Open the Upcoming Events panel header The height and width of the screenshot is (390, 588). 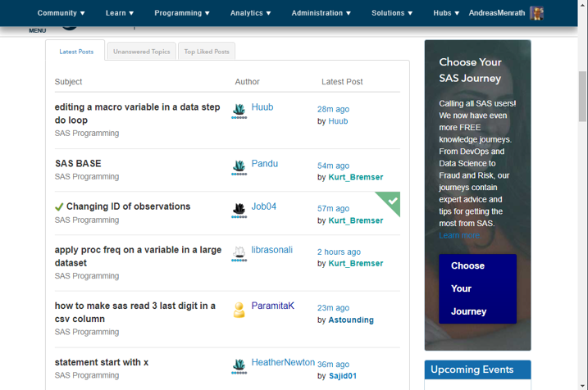477,370
